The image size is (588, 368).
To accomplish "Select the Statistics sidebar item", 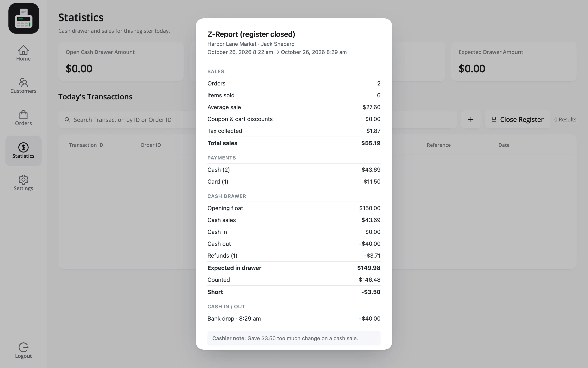I will [x=23, y=151].
